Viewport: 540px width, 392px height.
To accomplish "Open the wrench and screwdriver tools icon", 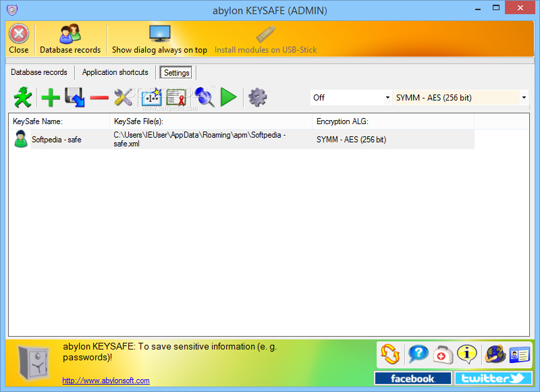I will (x=124, y=97).
